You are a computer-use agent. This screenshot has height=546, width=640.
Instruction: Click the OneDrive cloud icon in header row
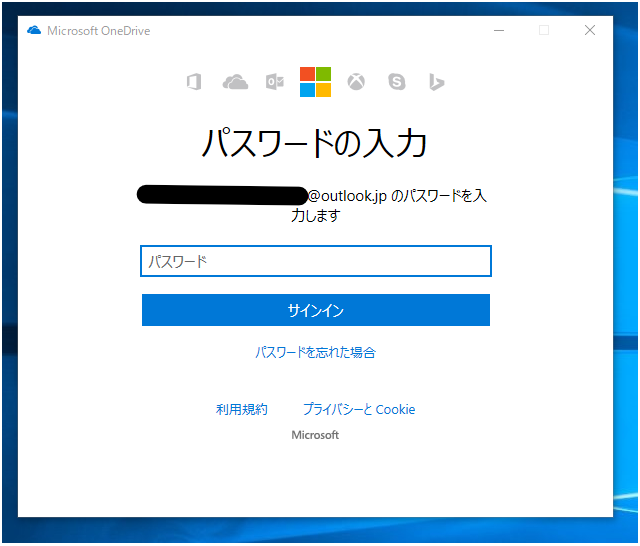[x=235, y=82]
